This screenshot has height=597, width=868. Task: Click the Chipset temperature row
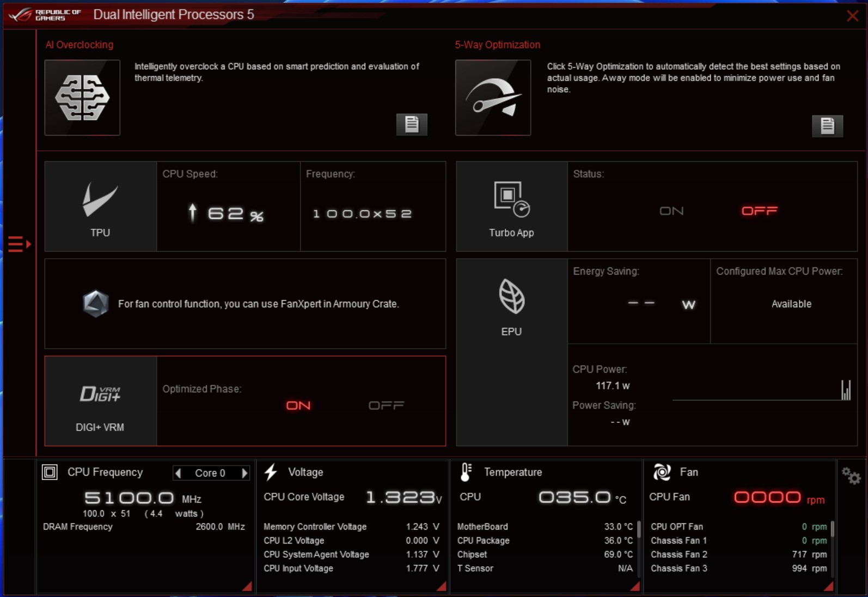(545, 554)
